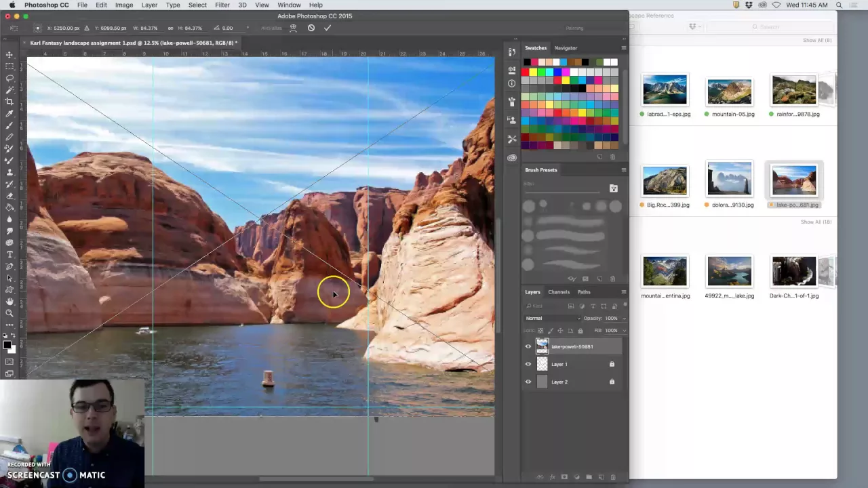The width and height of the screenshot is (868, 488).
Task: Open the layer Kind filter dropdown
Action: click(545, 306)
